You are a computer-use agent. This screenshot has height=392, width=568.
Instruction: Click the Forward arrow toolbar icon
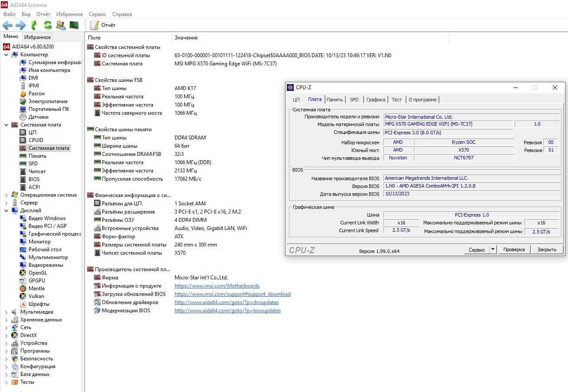pos(21,25)
